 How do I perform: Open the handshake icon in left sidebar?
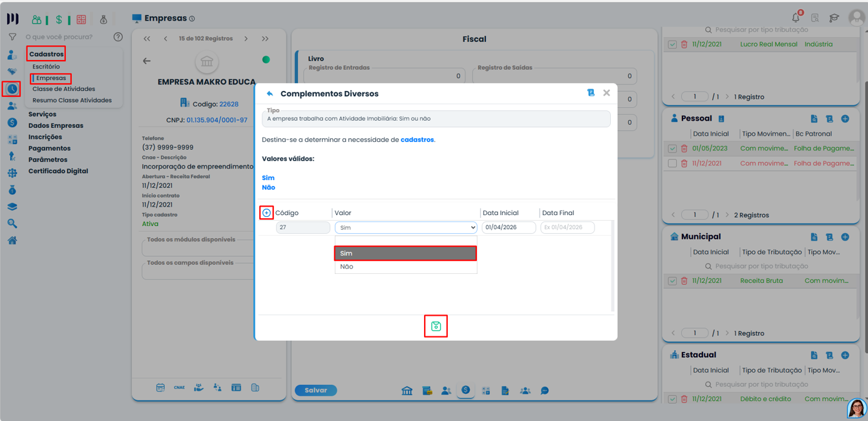pos(12,72)
